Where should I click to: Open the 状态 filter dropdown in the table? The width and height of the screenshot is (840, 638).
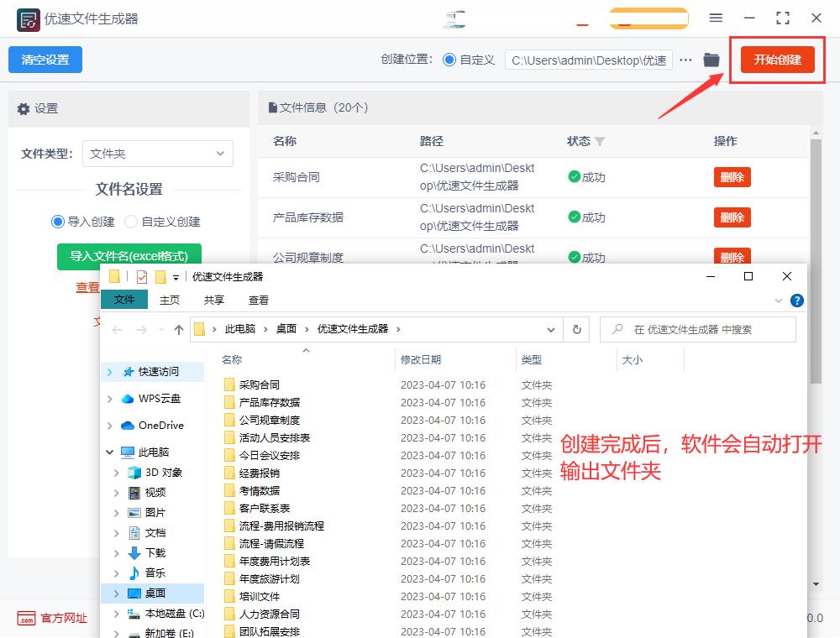(x=601, y=142)
